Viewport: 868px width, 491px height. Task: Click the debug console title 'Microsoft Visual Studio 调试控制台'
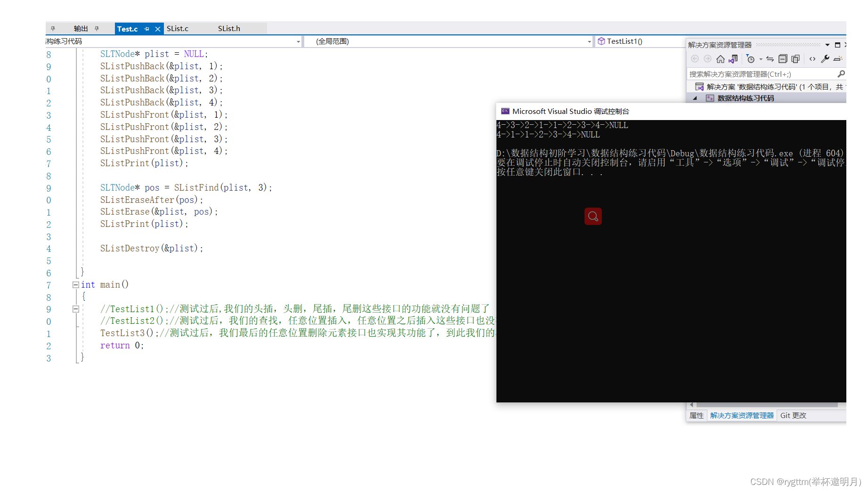coord(570,112)
